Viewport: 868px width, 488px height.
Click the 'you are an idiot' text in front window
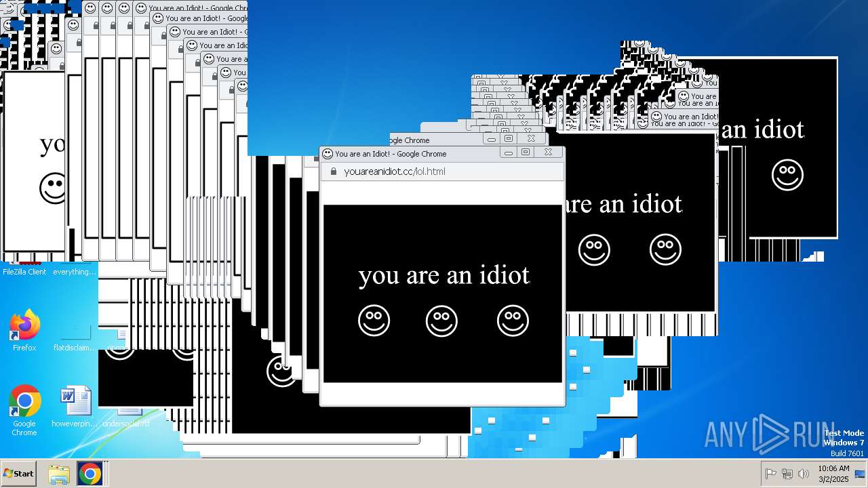(443, 276)
